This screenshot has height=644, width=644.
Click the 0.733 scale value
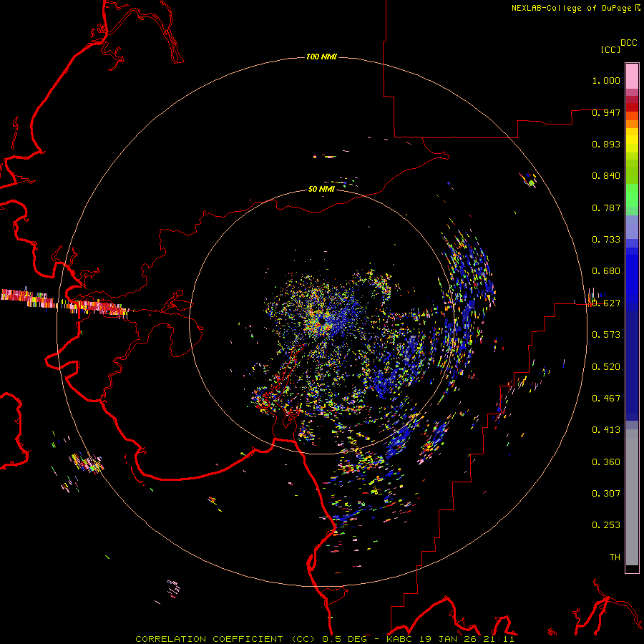click(x=606, y=240)
